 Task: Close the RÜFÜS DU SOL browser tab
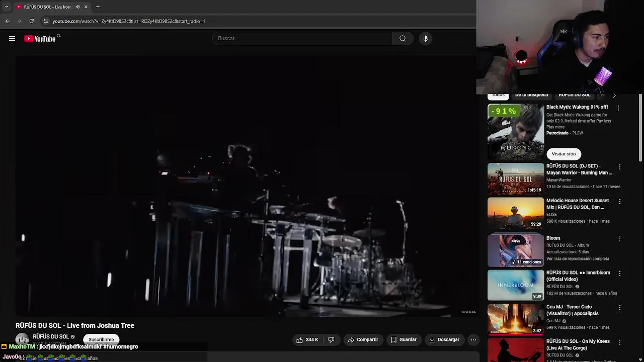(86, 7)
